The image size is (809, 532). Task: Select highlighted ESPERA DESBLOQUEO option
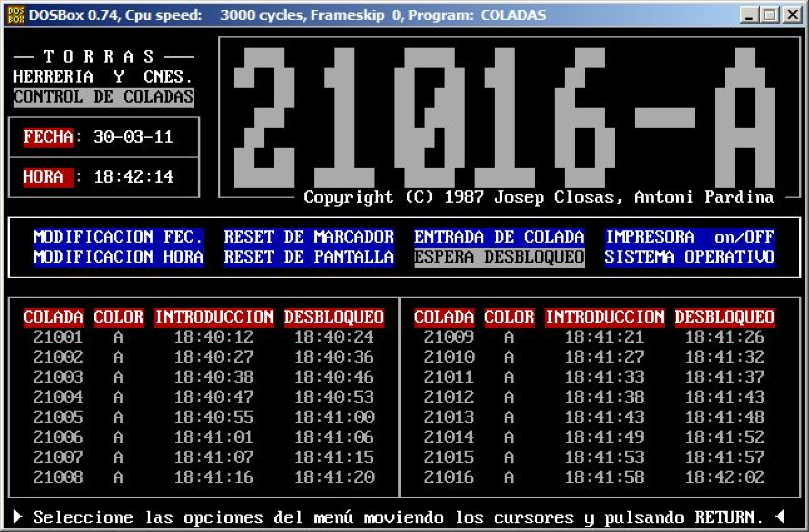tap(499, 257)
